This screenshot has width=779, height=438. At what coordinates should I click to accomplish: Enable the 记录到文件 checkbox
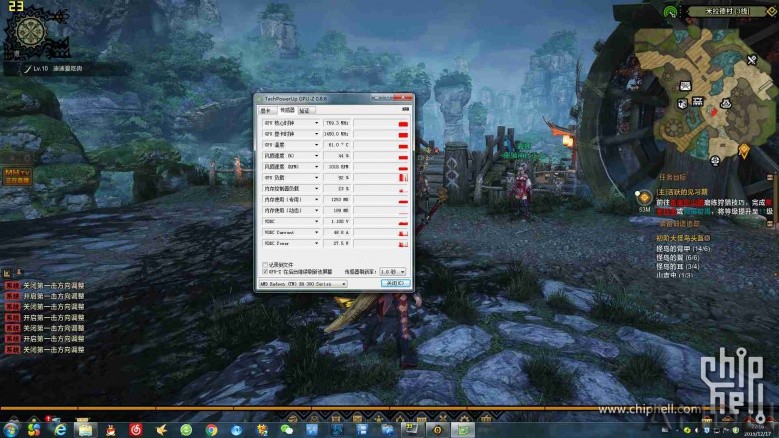click(x=265, y=265)
